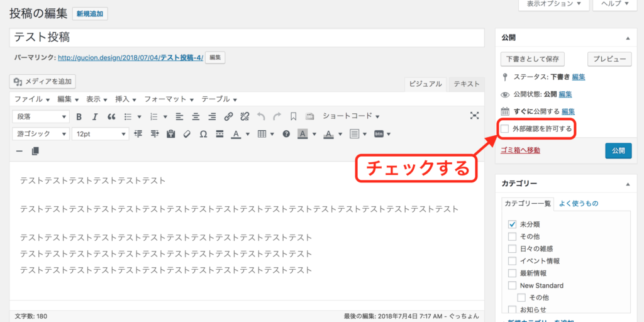Image resolution: width=644 pixels, height=322 pixels.
Task: Check the イベント情報 category
Action: click(x=512, y=260)
